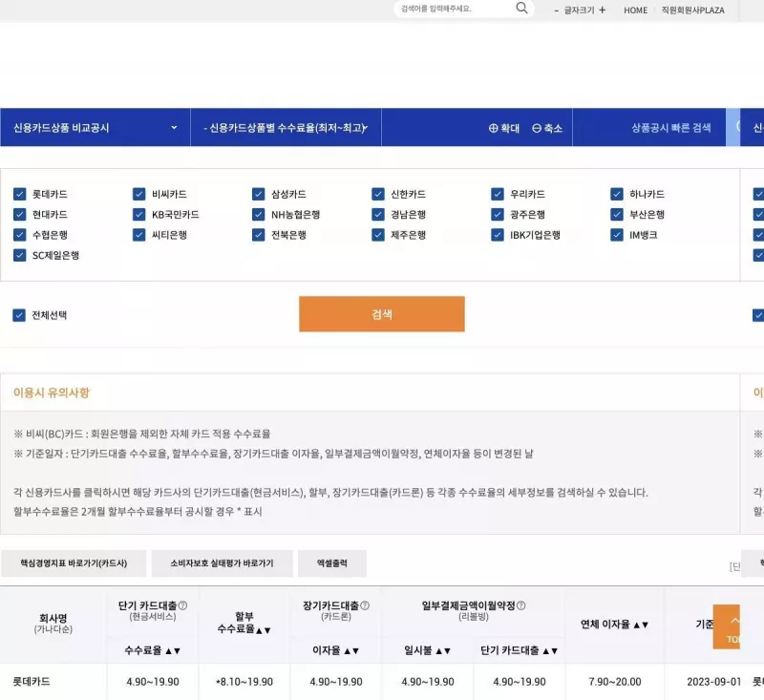Toggle NH농협은행 checkbox
Screen dimensions: 764x700
(258, 215)
